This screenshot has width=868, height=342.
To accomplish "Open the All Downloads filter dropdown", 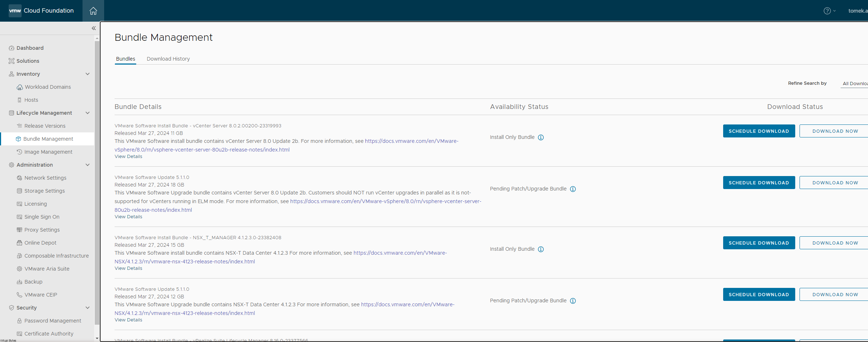I will click(x=854, y=83).
